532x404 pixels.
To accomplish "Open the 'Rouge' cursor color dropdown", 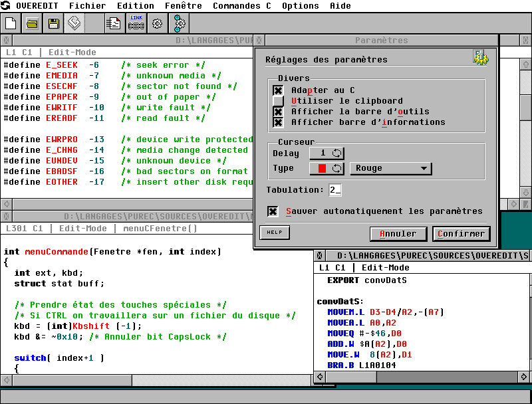I will tap(390, 169).
